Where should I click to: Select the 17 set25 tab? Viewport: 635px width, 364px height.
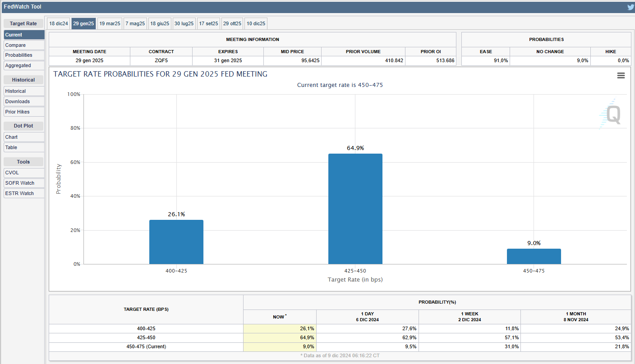[208, 23]
